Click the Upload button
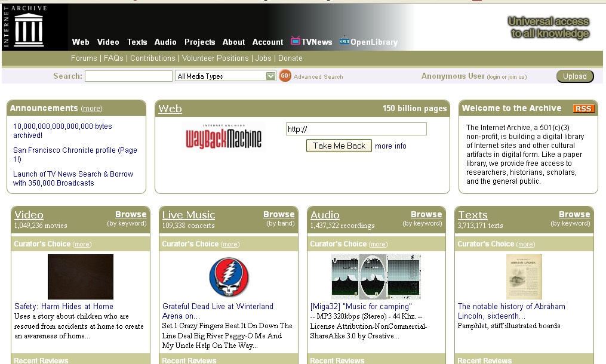This screenshot has height=364, width=606. click(x=575, y=76)
